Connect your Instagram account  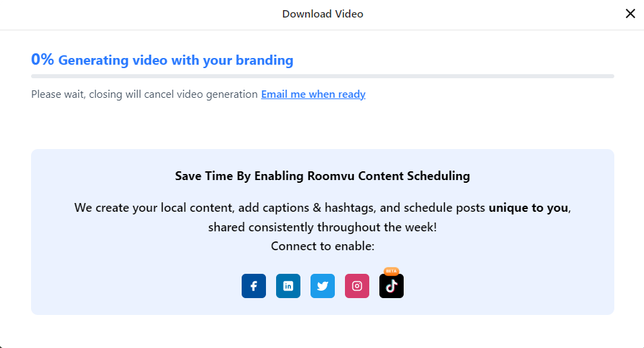357,286
